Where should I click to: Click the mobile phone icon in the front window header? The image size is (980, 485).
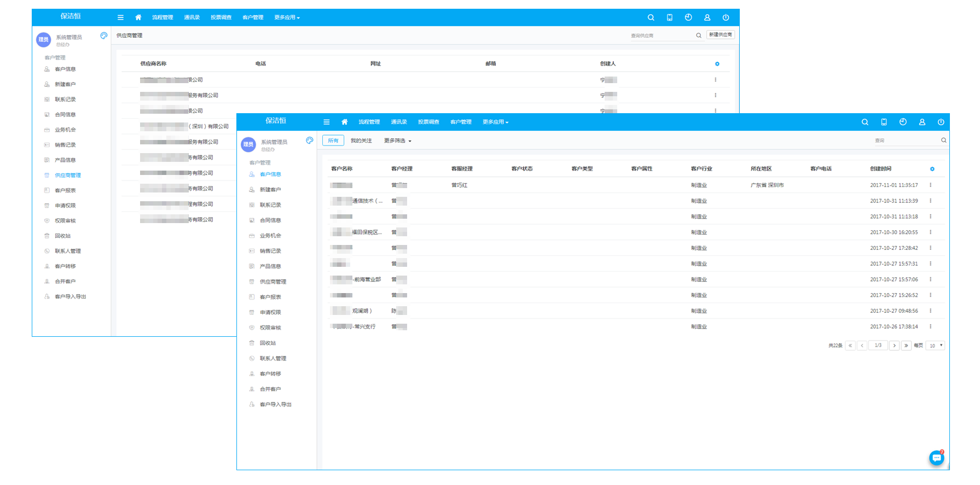884,122
